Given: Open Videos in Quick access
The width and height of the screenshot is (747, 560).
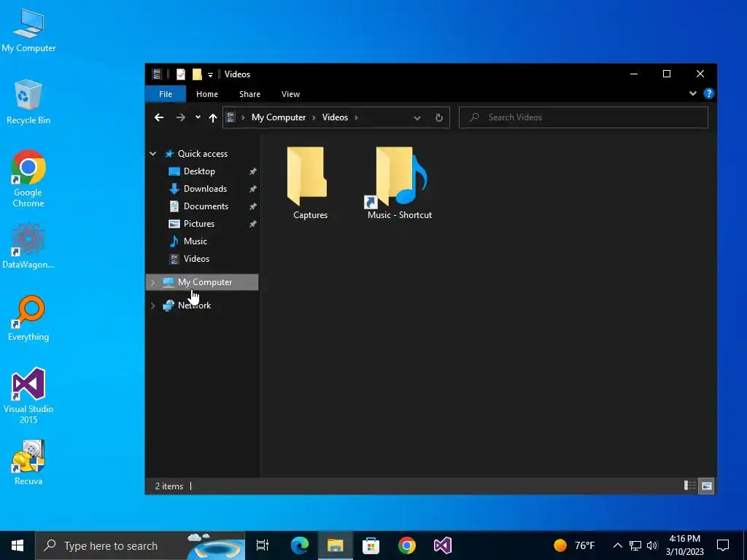Looking at the screenshot, I should pyautogui.click(x=196, y=259).
